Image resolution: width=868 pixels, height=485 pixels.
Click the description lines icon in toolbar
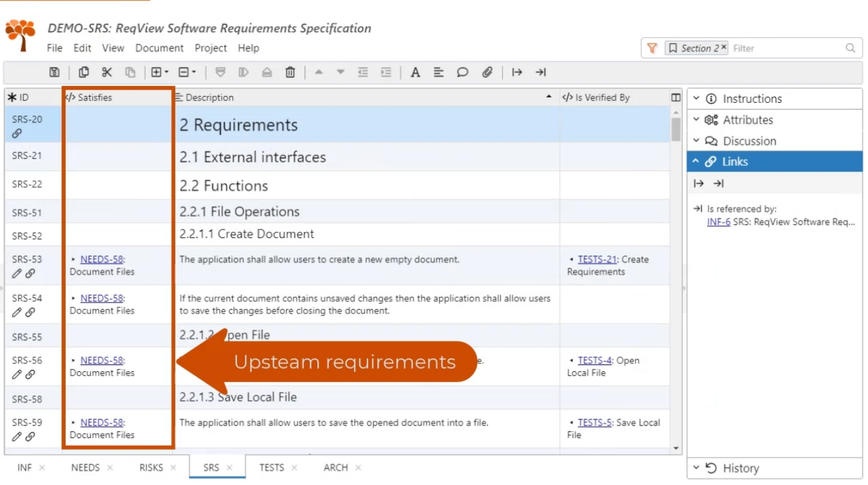click(x=439, y=72)
